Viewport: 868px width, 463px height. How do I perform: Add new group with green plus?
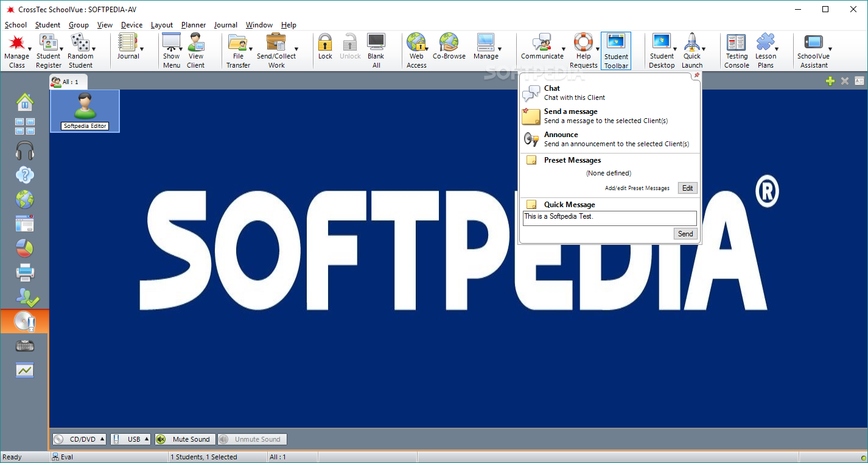[x=830, y=80]
